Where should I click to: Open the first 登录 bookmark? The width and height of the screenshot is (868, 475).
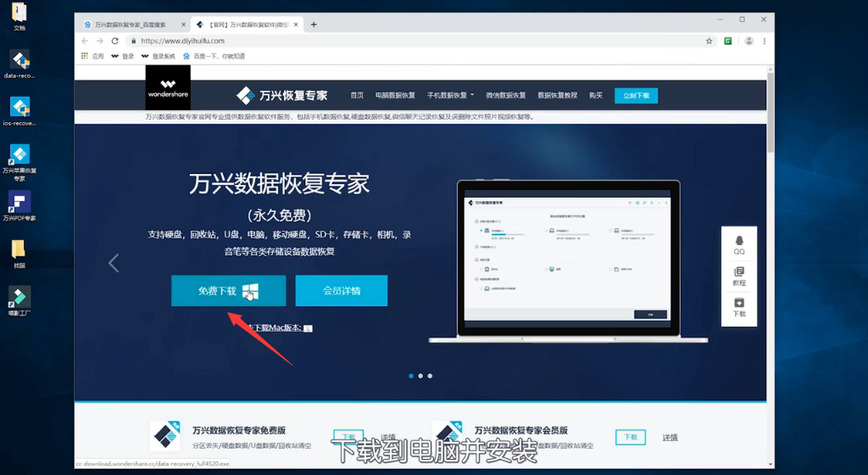(123, 56)
